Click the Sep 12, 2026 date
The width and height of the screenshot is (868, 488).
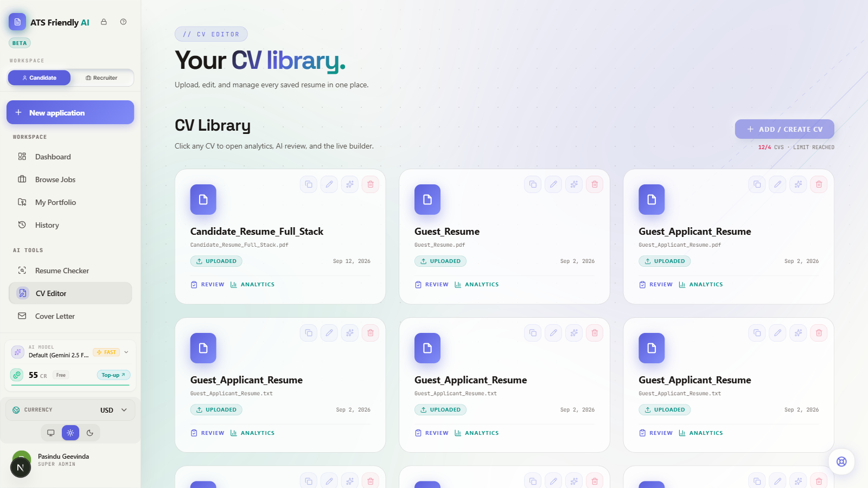pos(352,261)
